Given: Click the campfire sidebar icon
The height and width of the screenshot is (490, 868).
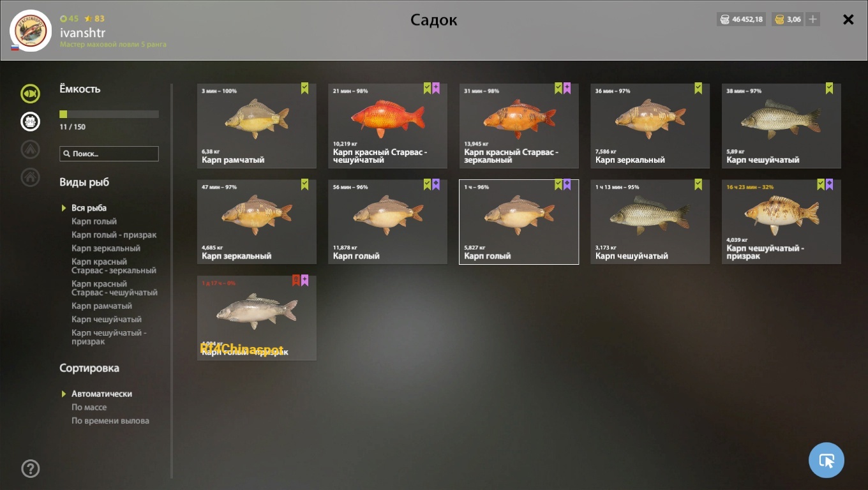Looking at the screenshot, I should click(x=30, y=149).
